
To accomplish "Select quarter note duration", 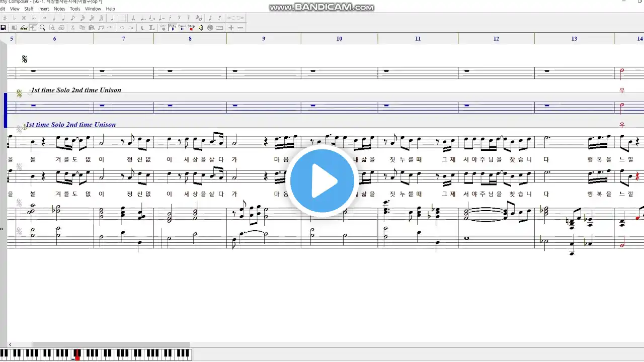I will 63,18.
